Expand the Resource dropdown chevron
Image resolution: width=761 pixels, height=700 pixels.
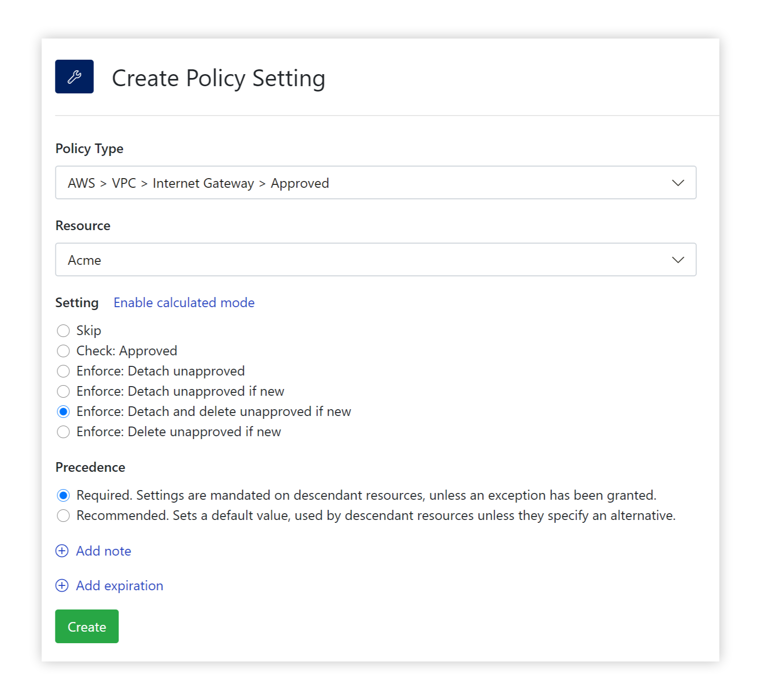pyautogui.click(x=678, y=260)
